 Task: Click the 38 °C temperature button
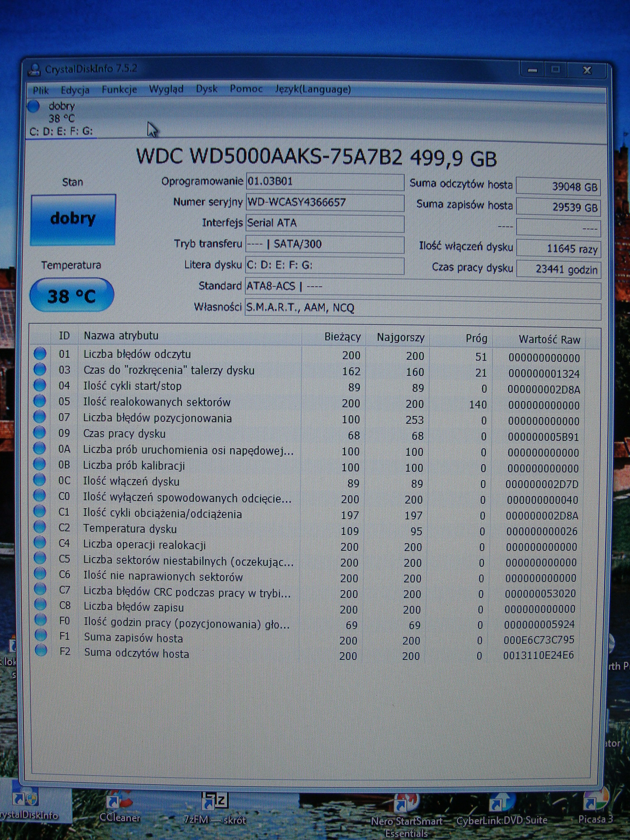72,295
